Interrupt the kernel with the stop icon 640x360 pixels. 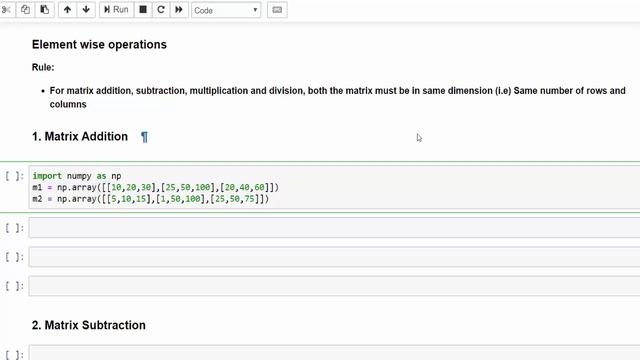point(143,9)
